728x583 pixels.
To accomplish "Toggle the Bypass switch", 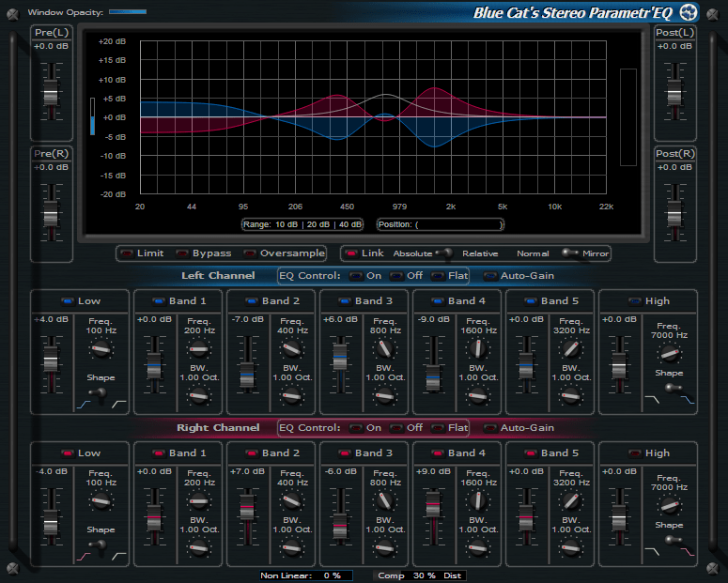I will tap(182, 253).
